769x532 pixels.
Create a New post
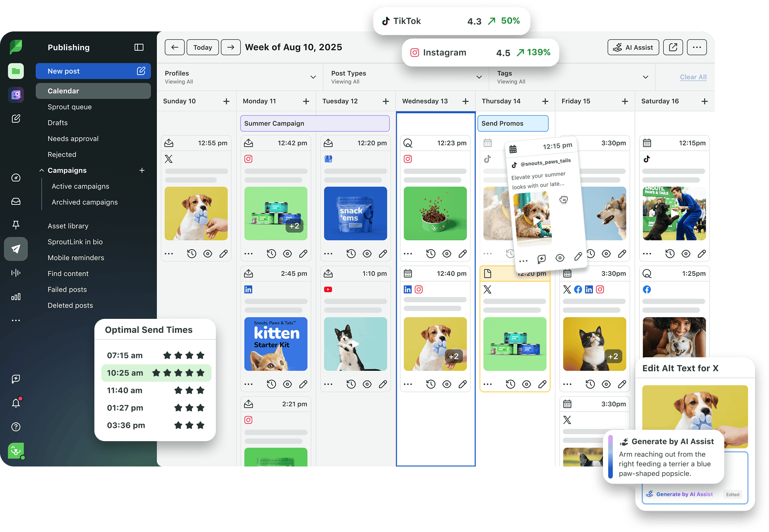[x=93, y=71]
